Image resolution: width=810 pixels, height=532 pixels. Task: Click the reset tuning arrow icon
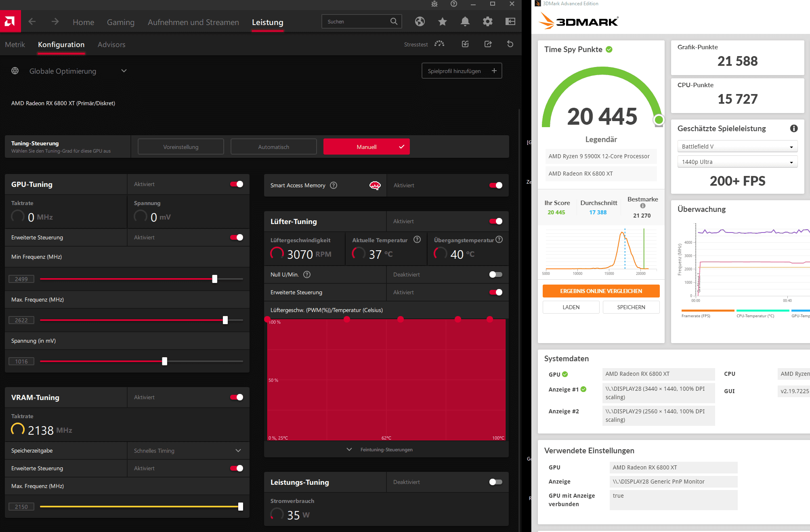[x=510, y=44]
